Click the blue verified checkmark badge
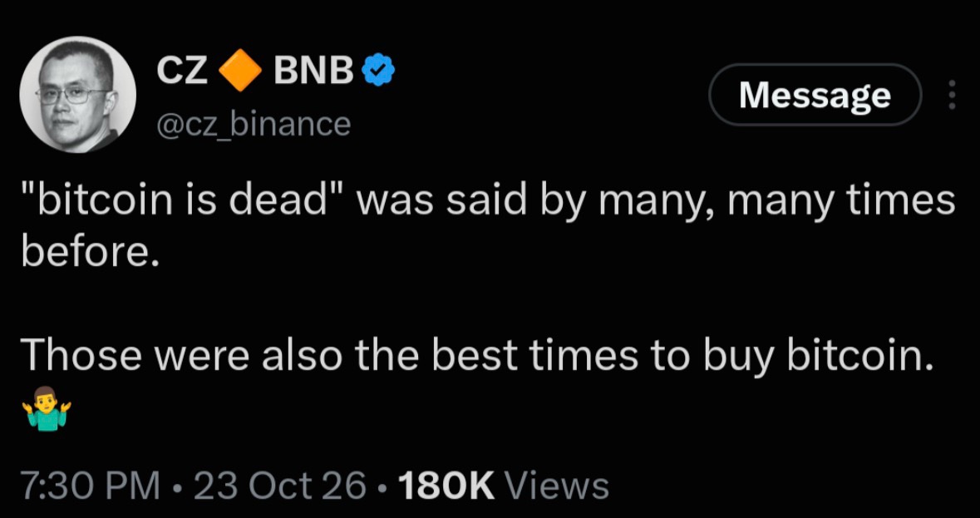This screenshot has height=518, width=980. tap(379, 70)
